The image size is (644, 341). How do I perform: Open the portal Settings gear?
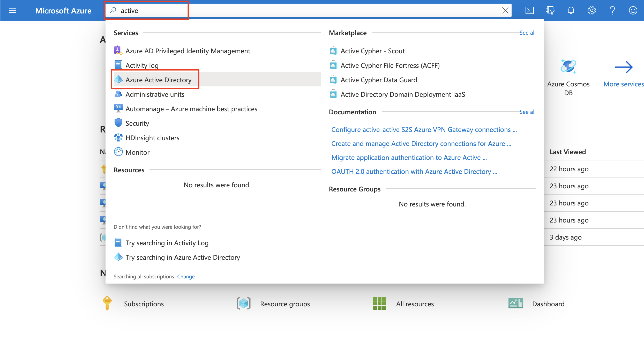tap(591, 10)
